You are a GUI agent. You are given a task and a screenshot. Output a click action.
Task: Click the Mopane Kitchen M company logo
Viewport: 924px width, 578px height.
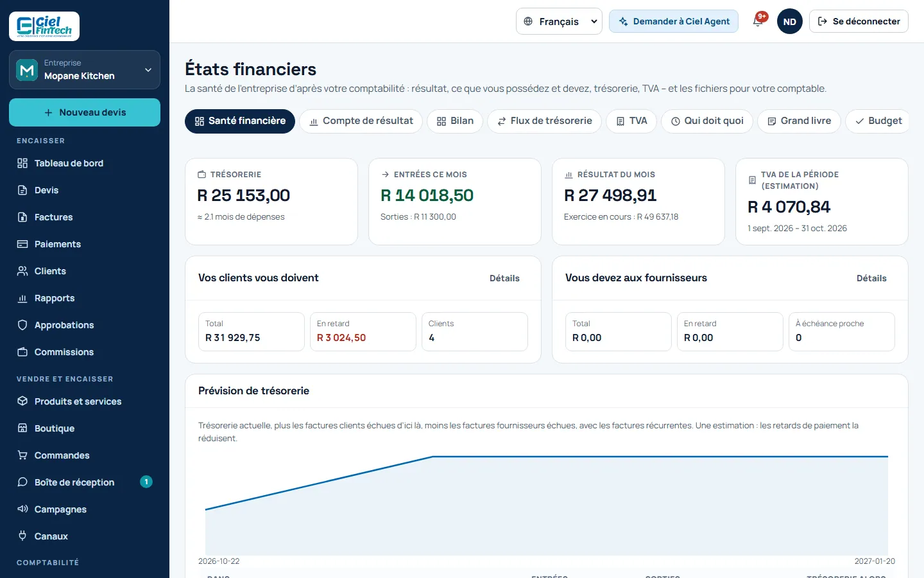point(27,69)
